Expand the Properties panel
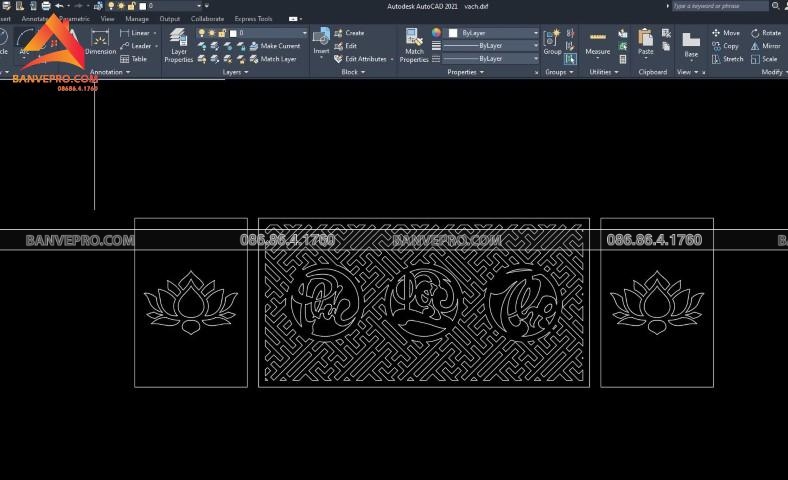 pyautogui.click(x=465, y=72)
